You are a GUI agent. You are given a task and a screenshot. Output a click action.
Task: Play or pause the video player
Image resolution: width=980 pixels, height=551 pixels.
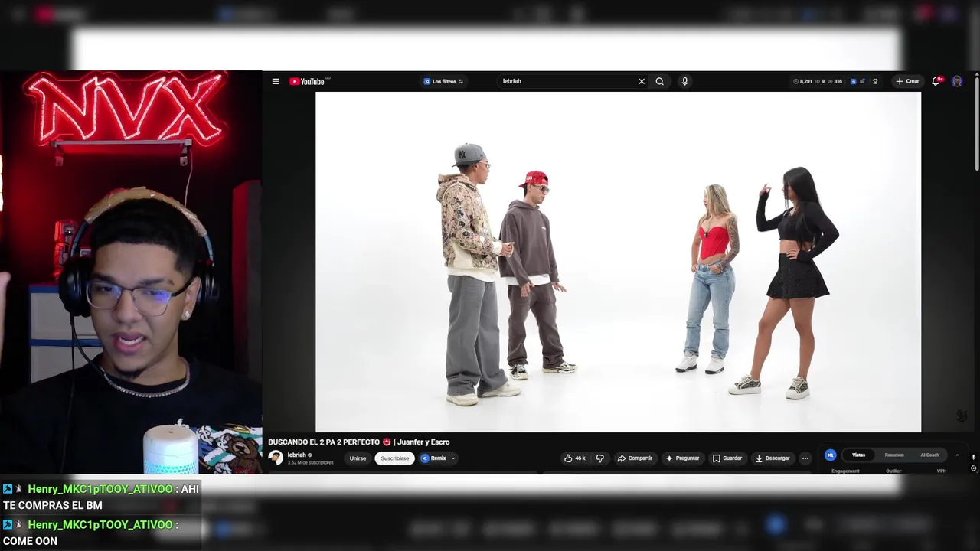618,262
